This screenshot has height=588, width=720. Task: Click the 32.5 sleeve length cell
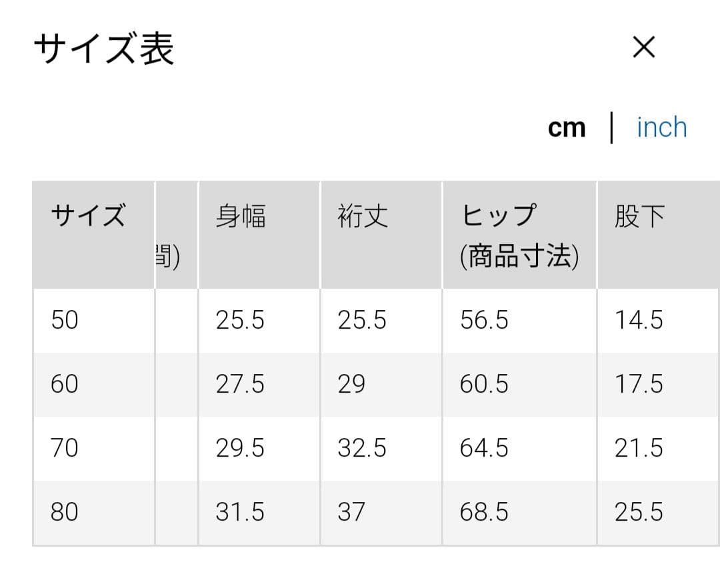381,449
